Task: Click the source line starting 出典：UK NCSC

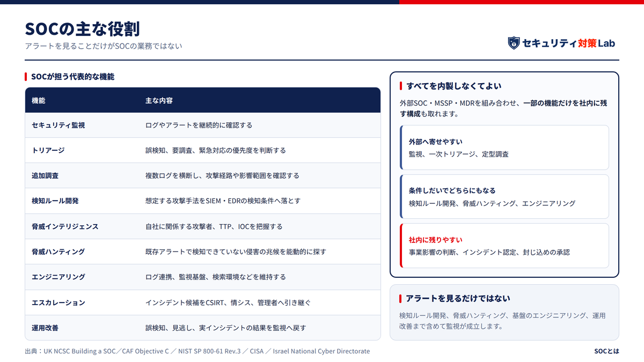Action: tap(197, 351)
